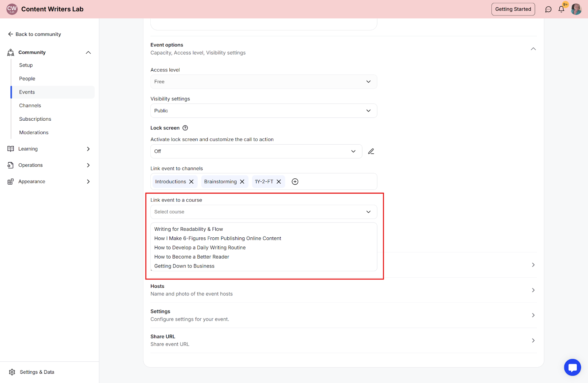Add another linked channel

tap(295, 182)
